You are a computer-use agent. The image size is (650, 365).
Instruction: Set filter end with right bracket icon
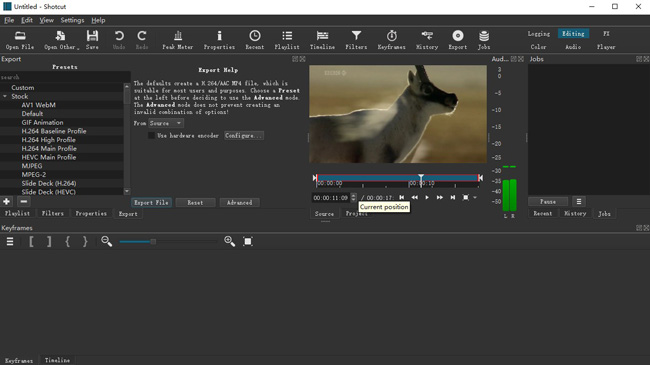[x=49, y=241]
